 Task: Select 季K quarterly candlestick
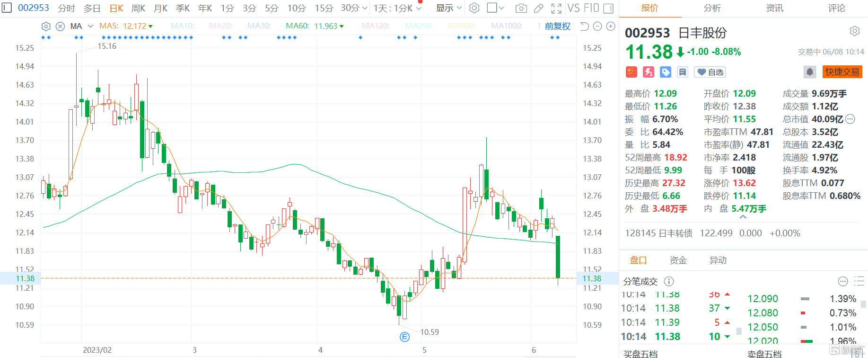click(183, 8)
